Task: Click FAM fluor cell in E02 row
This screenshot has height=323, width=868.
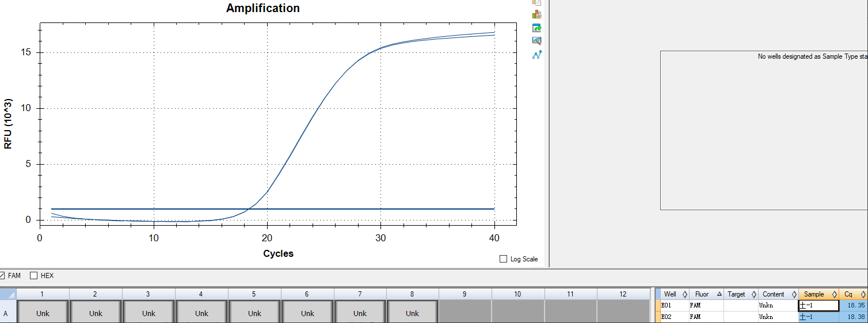Action: [x=706, y=317]
